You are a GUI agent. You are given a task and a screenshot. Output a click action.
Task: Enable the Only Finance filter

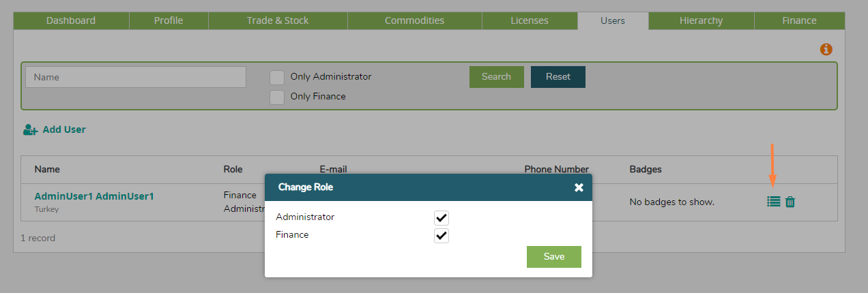tap(277, 97)
